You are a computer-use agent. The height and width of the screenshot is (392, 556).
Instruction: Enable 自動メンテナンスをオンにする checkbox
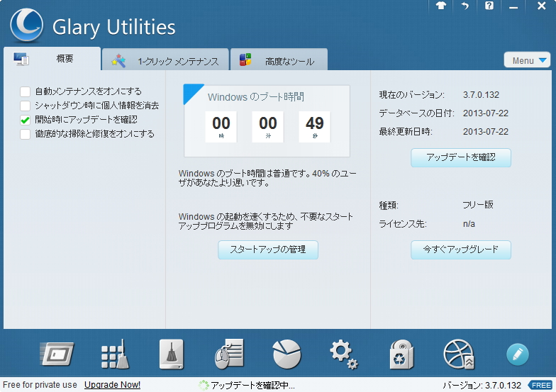pyautogui.click(x=26, y=92)
